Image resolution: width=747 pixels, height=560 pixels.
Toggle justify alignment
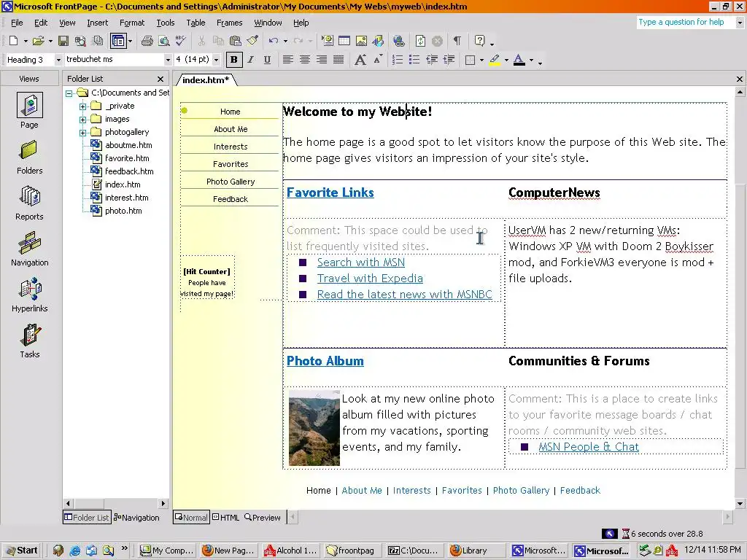pyautogui.click(x=338, y=60)
